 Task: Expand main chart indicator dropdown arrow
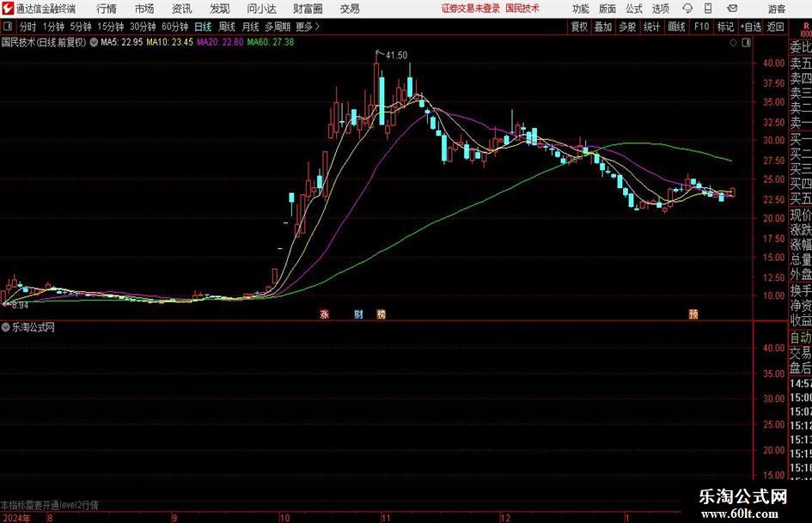coord(94,42)
